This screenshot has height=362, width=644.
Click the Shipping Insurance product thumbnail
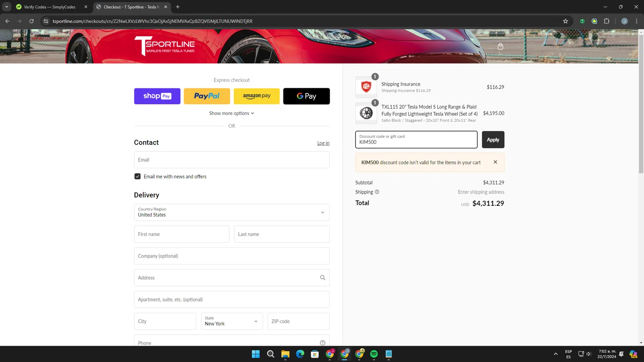click(366, 87)
